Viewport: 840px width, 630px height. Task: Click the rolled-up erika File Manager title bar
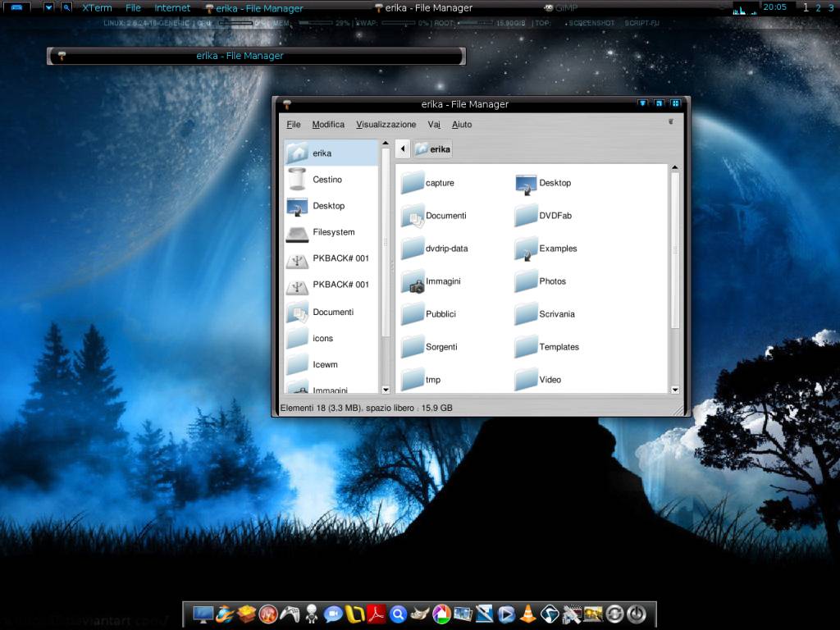pos(256,56)
